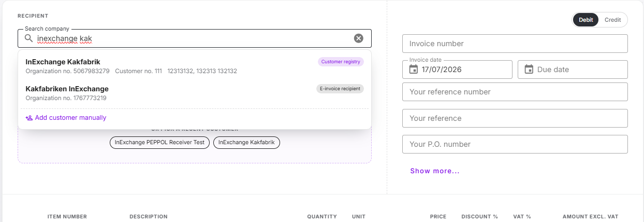Click the PRICE column header
This screenshot has width=644, height=222.
(x=438, y=216)
